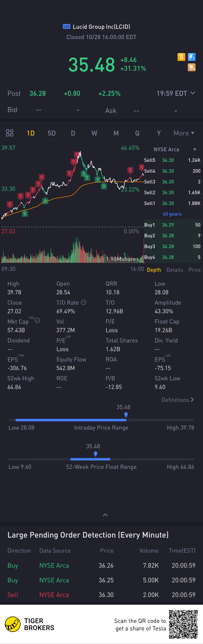Screen dimensions: 203x644
Task: Tap the post-market price 36.28
Action: tap(38, 94)
